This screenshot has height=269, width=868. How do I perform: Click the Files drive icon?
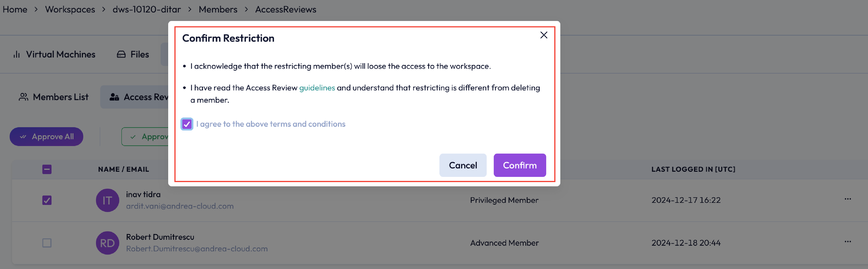(121, 54)
